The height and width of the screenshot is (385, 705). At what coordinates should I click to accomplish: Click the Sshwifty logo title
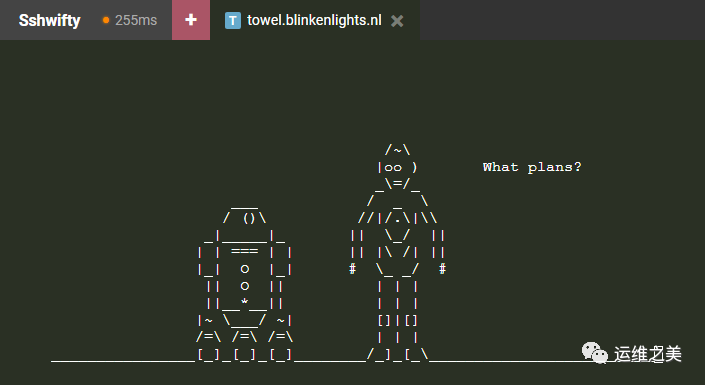(x=49, y=20)
